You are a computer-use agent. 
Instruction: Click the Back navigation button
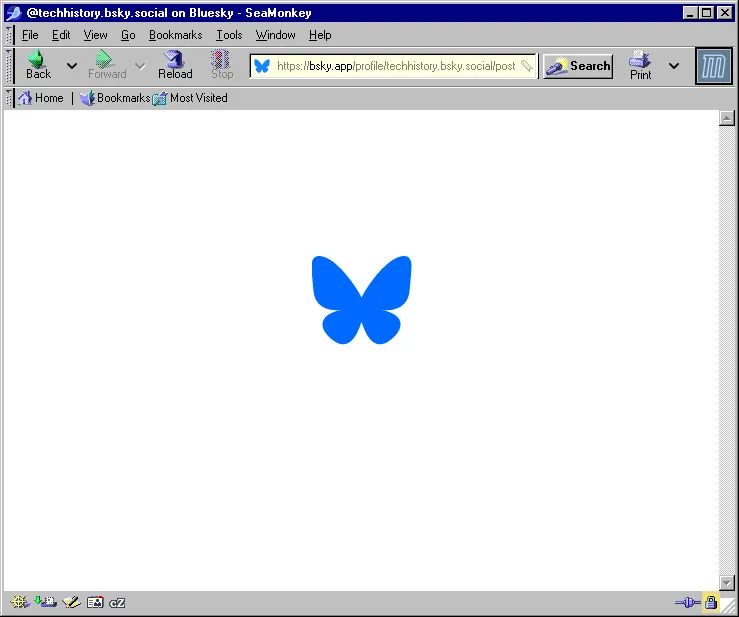tap(38, 66)
